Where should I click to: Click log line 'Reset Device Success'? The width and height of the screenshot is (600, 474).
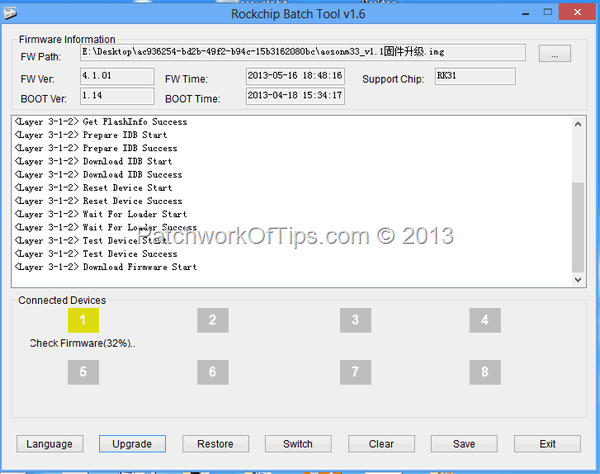pyautogui.click(x=98, y=201)
